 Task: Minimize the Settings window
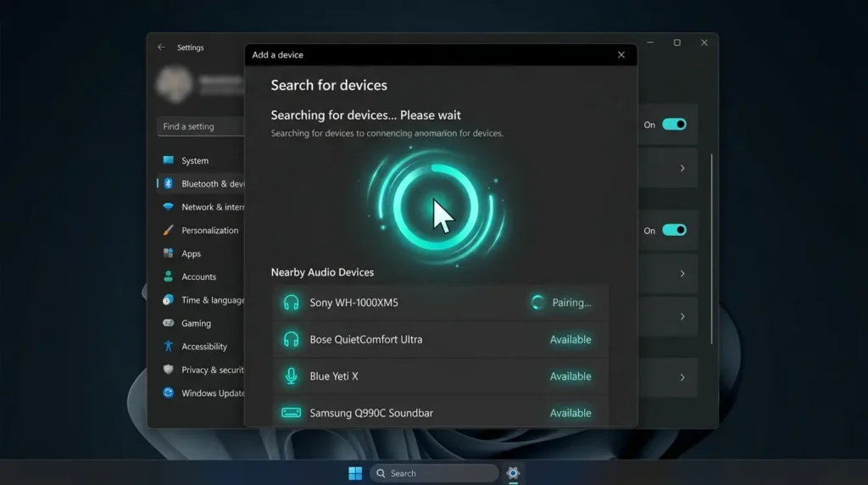pyautogui.click(x=650, y=42)
